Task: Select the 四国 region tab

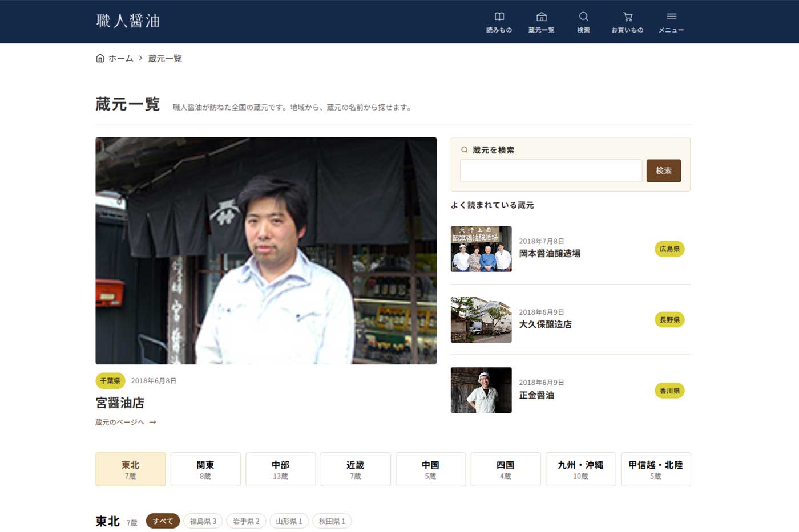Action: (x=506, y=469)
